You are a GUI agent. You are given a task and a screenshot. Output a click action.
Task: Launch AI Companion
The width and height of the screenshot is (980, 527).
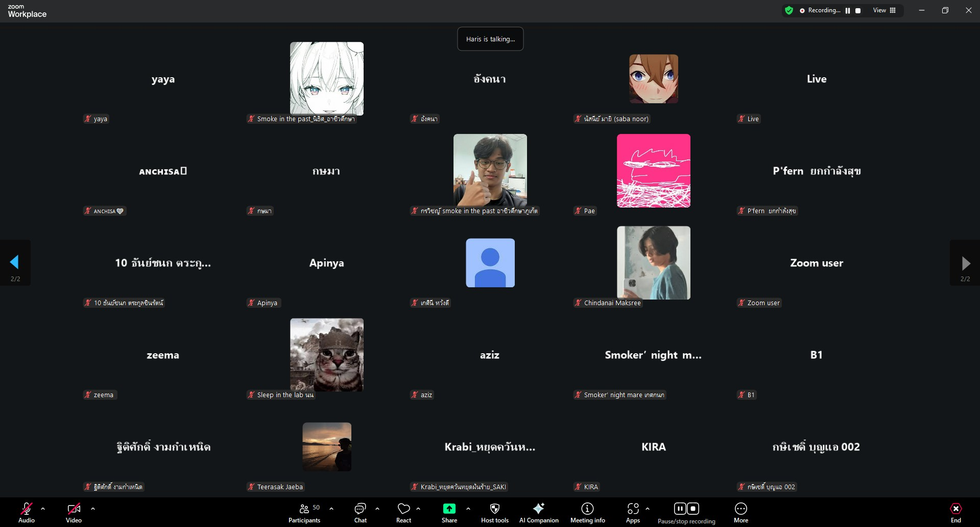pyautogui.click(x=538, y=513)
